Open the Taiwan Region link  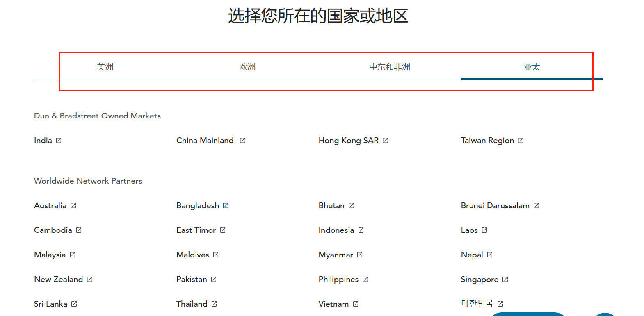coord(487,140)
